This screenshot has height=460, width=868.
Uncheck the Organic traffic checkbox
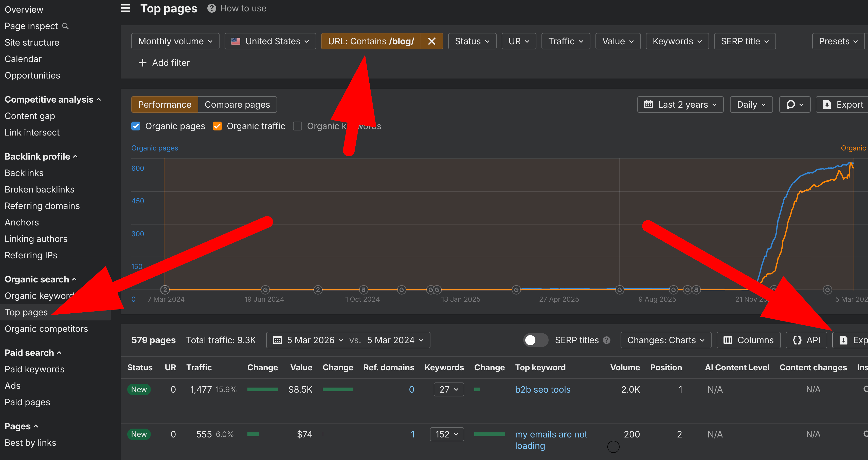tap(217, 126)
